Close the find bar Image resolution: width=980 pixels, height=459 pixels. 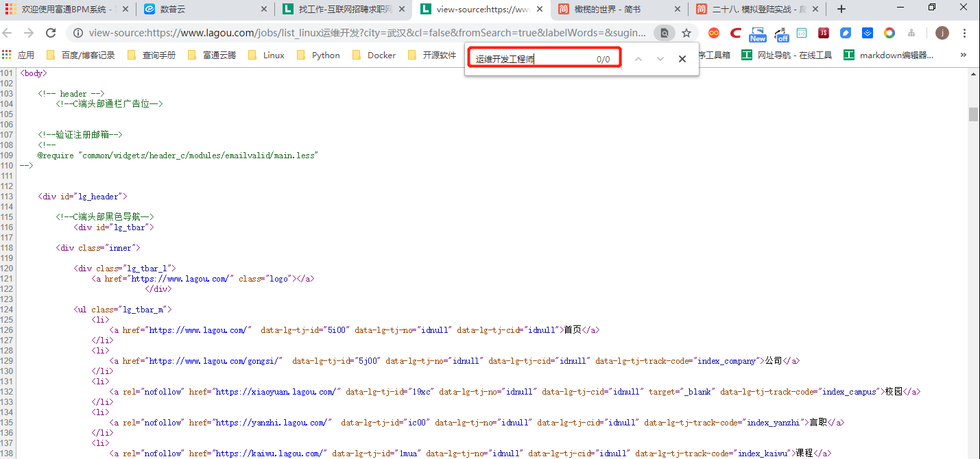(x=682, y=59)
